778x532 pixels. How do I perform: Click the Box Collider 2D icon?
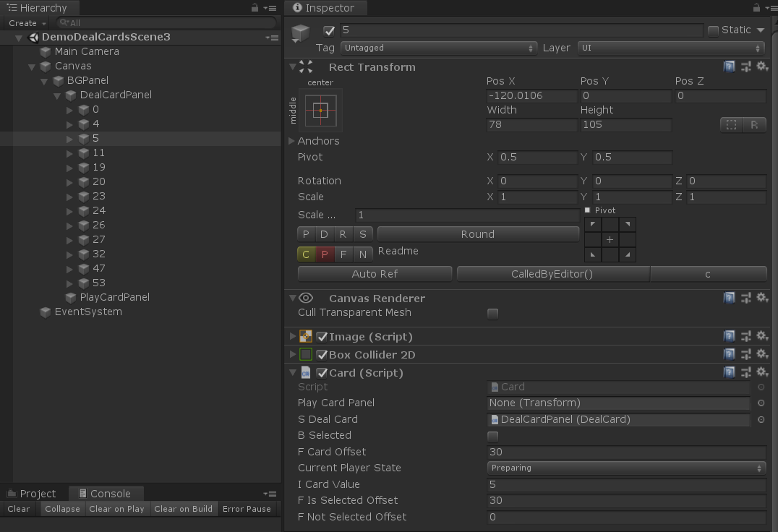[x=304, y=354]
